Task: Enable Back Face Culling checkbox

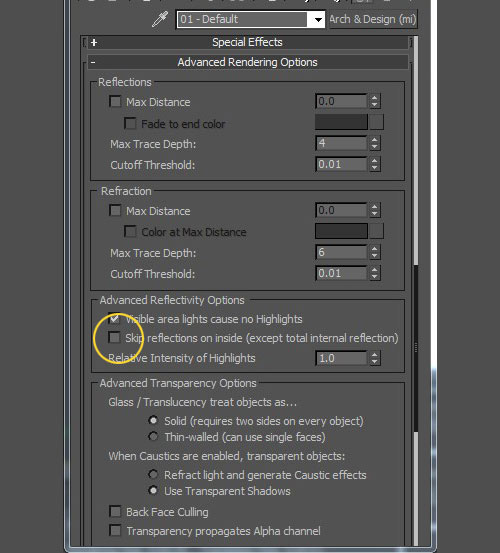Action: 115,511
